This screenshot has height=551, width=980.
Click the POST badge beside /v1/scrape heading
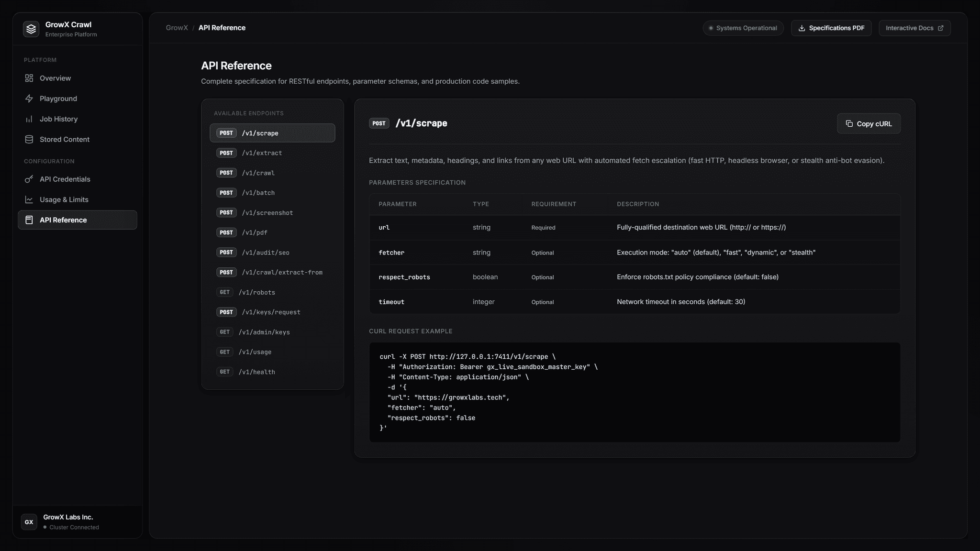(379, 123)
